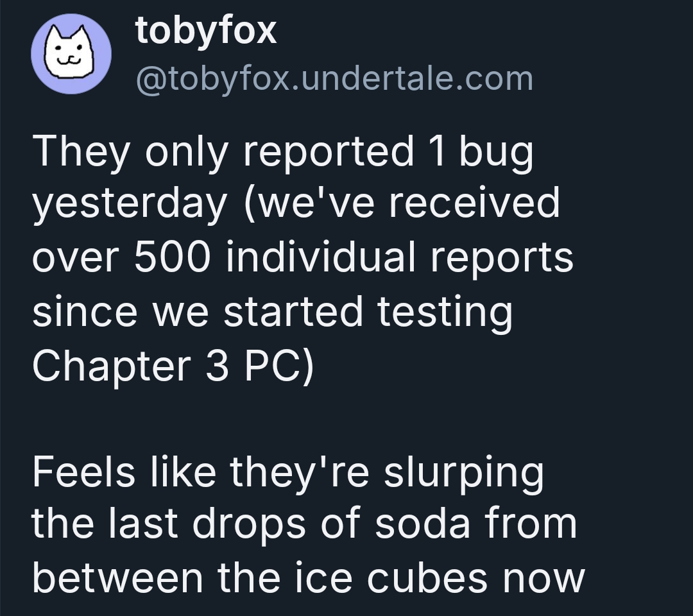Click the 'Chapter 3 PC)' text
Image resolution: width=693 pixels, height=616 pixels.
[x=173, y=366]
